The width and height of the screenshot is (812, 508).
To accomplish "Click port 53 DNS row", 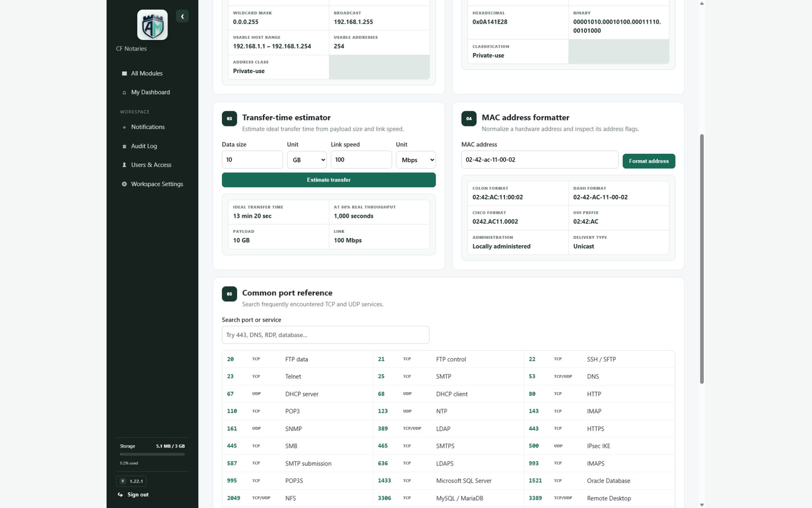I will point(599,377).
